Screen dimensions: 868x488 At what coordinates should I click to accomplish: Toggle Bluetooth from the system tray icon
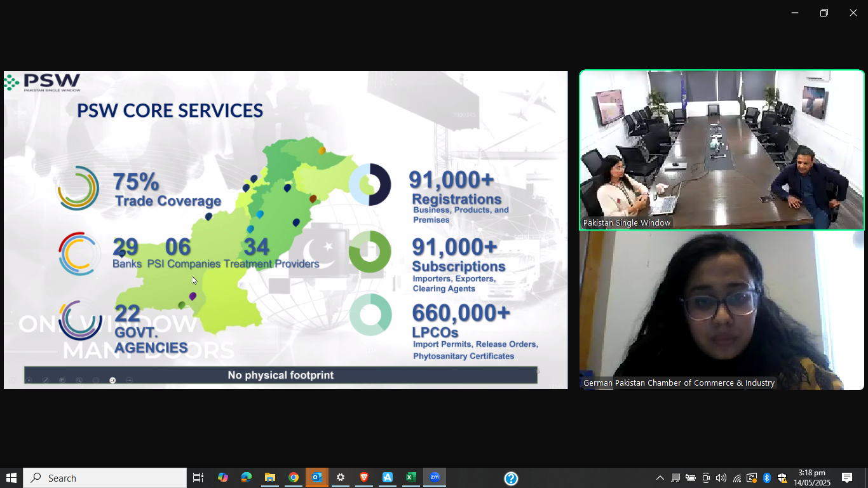point(767,478)
